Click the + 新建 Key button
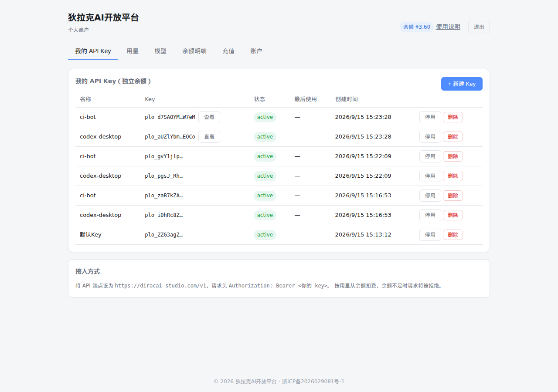 [x=462, y=84]
